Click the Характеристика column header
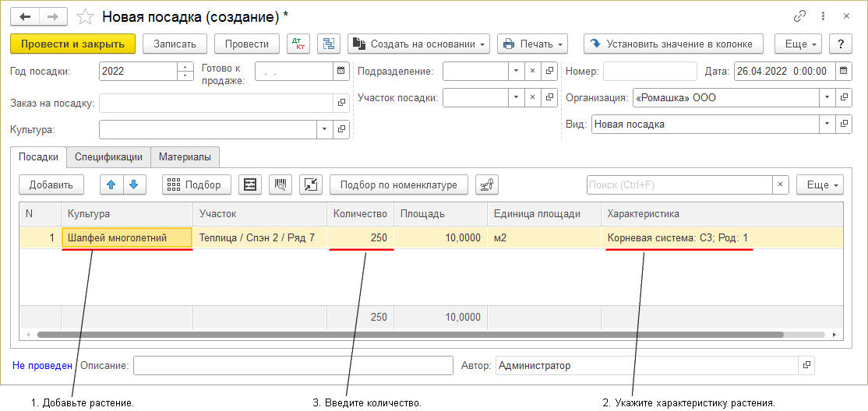This screenshot has height=411, width=868. click(x=722, y=213)
